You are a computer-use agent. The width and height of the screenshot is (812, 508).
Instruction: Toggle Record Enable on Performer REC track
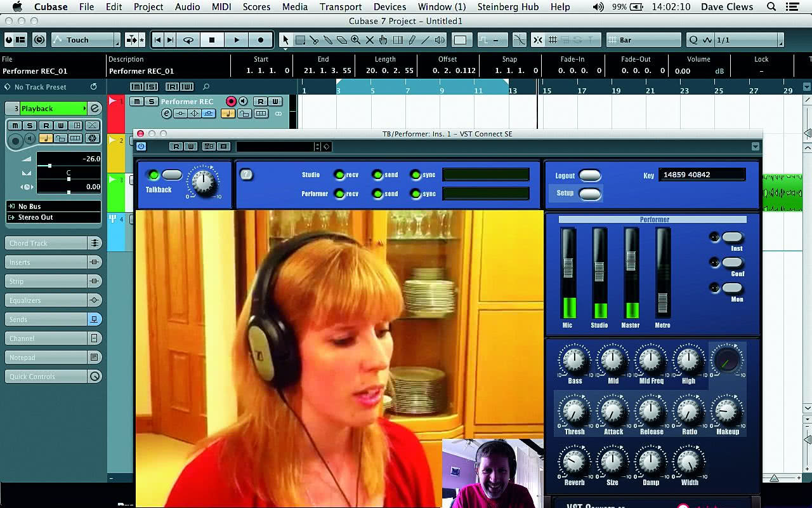point(231,102)
